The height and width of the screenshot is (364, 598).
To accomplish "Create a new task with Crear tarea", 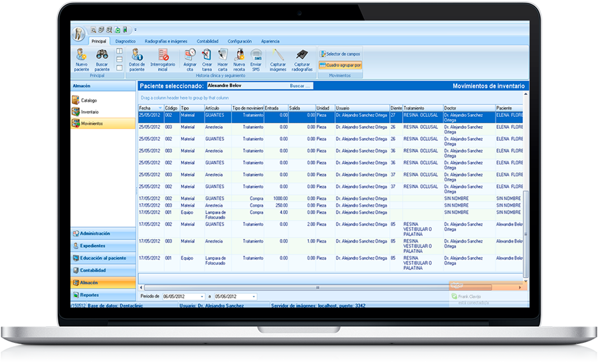I will [207, 56].
